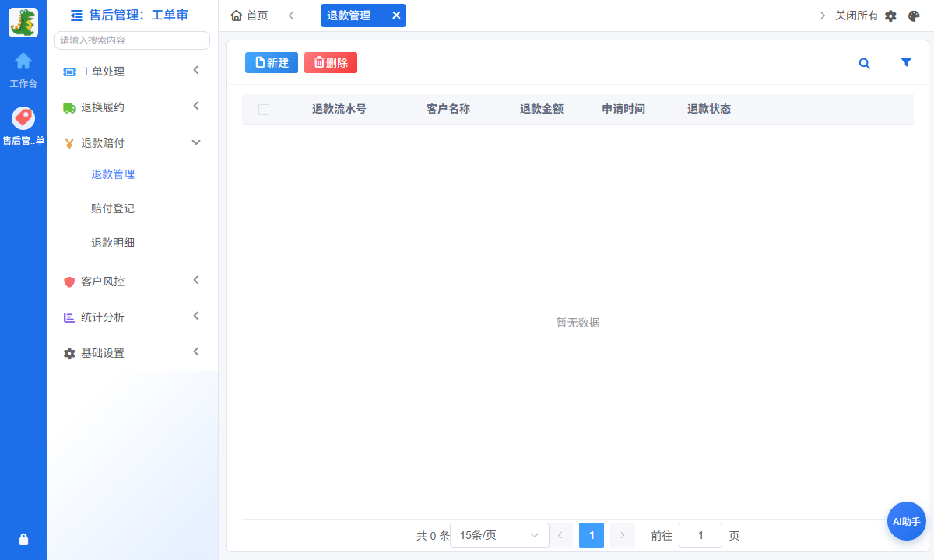Open the 工作台 home icon

(23, 61)
